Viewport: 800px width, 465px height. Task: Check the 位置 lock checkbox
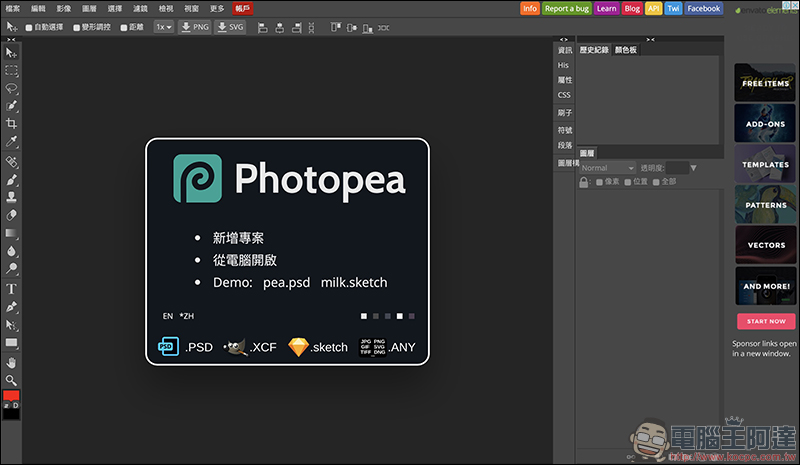pos(628,182)
